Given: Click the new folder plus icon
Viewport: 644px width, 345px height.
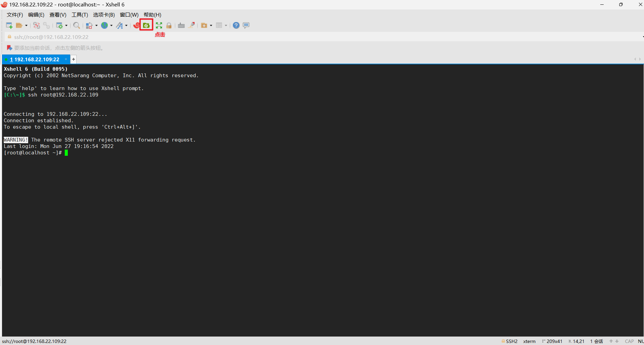Looking at the screenshot, I should click(x=204, y=25).
